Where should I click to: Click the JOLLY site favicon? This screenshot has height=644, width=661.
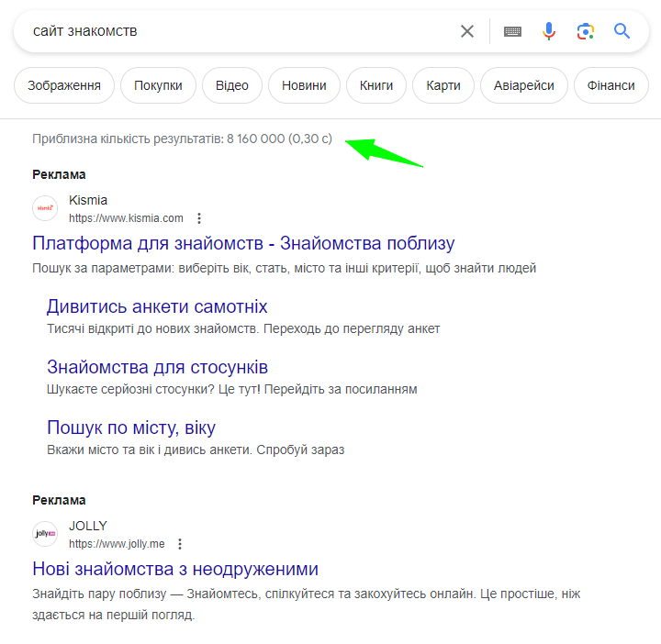coord(44,533)
